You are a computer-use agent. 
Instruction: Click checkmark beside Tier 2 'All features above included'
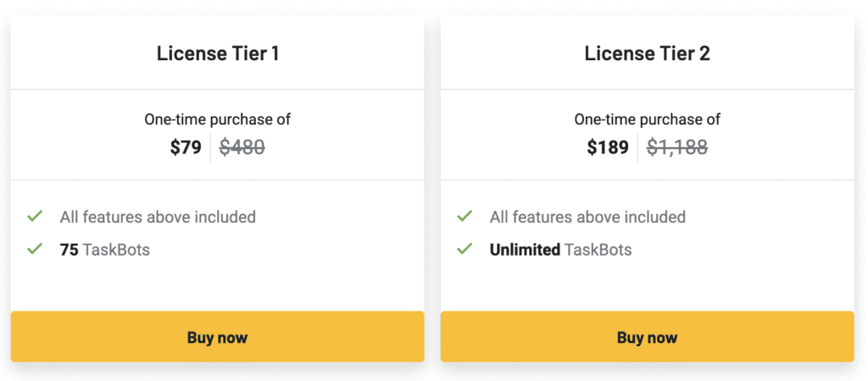pyautogui.click(x=465, y=217)
